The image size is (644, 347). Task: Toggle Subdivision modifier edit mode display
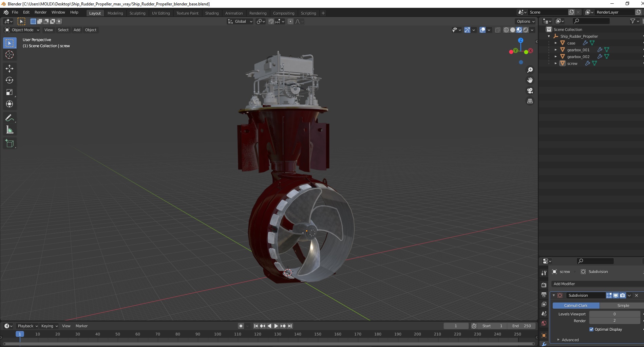tap(609, 295)
